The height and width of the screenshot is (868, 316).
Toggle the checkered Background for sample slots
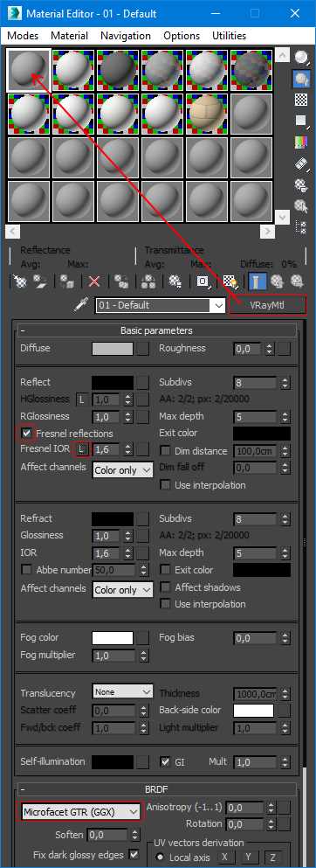[301, 100]
